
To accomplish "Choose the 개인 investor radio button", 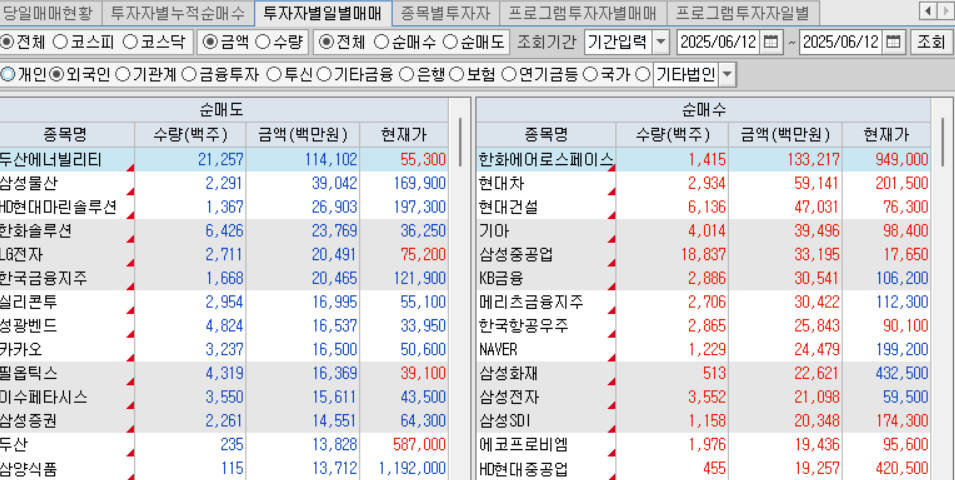I will [7, 75].
